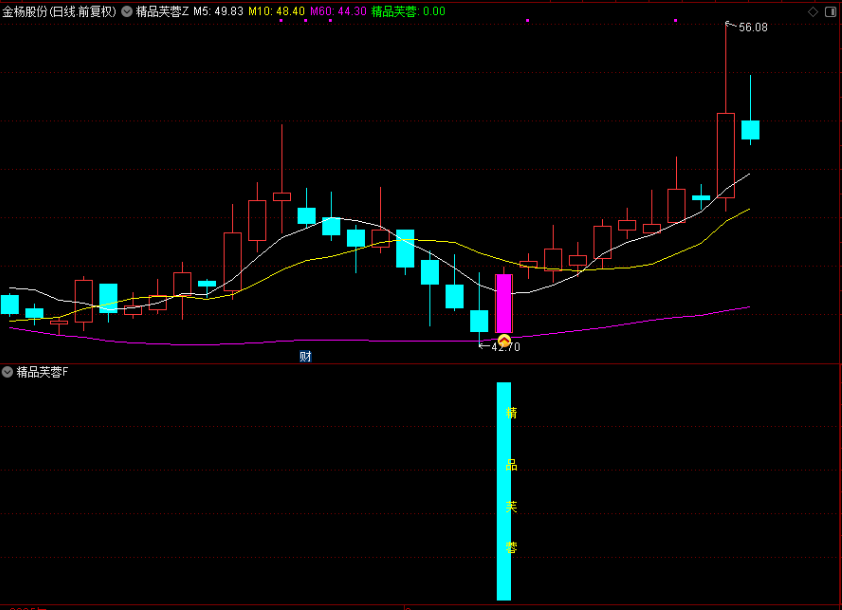Click the magenta M60: 44.30 label
The height and width of the screenshot is (610, 842).
tap(337, 12)
